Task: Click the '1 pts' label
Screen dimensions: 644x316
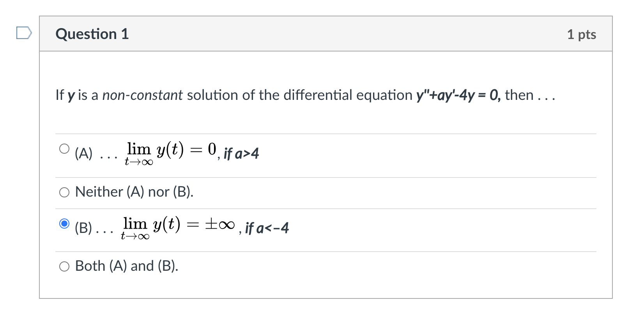Action: [x=582, y=34]
